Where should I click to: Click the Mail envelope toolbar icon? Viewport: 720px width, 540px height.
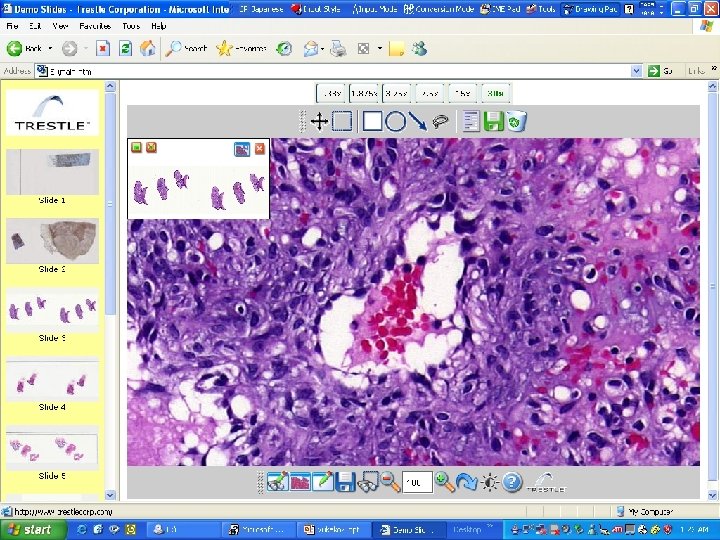click(x=311, y=48)
